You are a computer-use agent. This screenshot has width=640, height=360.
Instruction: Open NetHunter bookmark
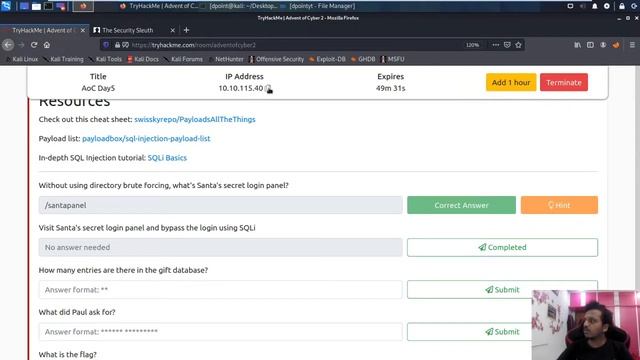click(226, 59)
